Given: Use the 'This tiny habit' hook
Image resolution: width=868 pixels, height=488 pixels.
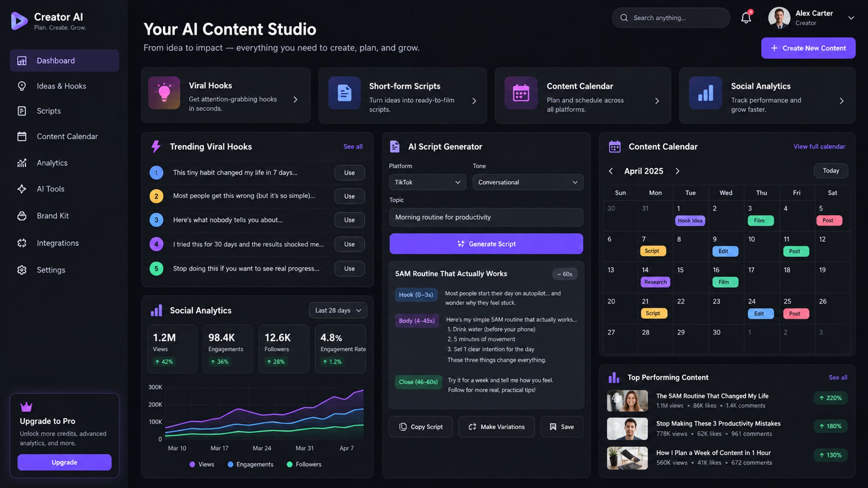Looking at the screenshot, I should tap(350, 172).
